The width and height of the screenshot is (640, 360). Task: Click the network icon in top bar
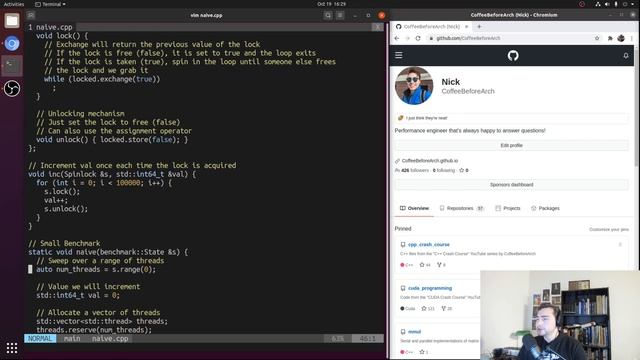598,4
